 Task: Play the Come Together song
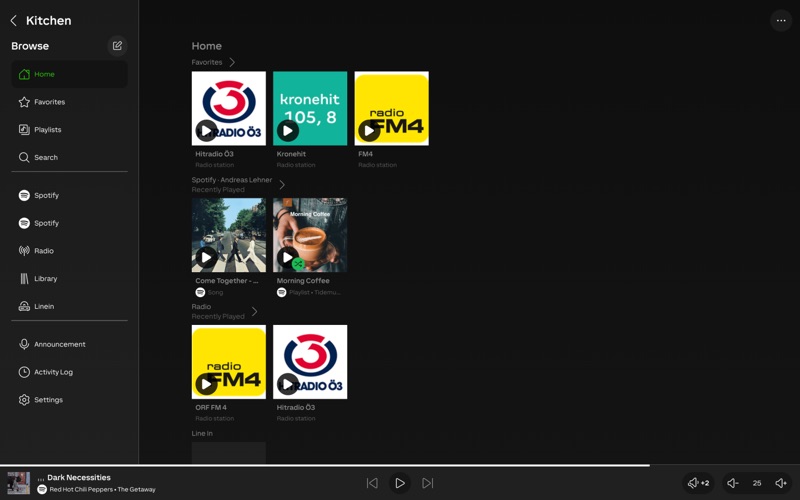tap(206, 258)
